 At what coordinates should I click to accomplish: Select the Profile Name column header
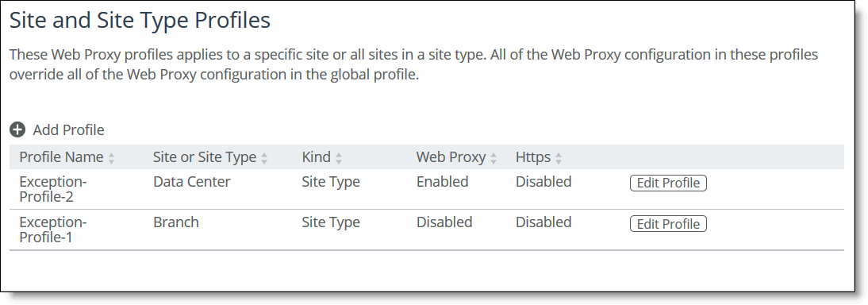61,157
